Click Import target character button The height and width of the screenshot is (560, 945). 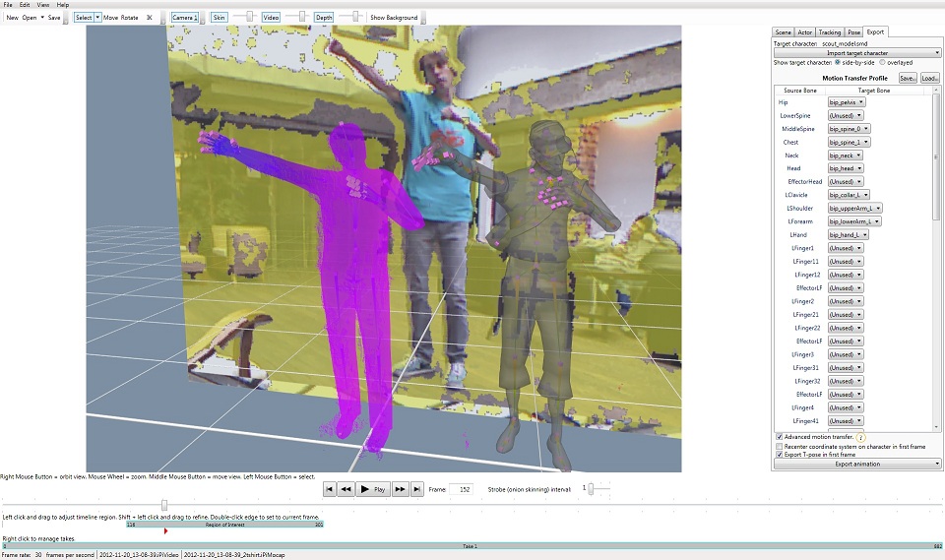[857, 53]
